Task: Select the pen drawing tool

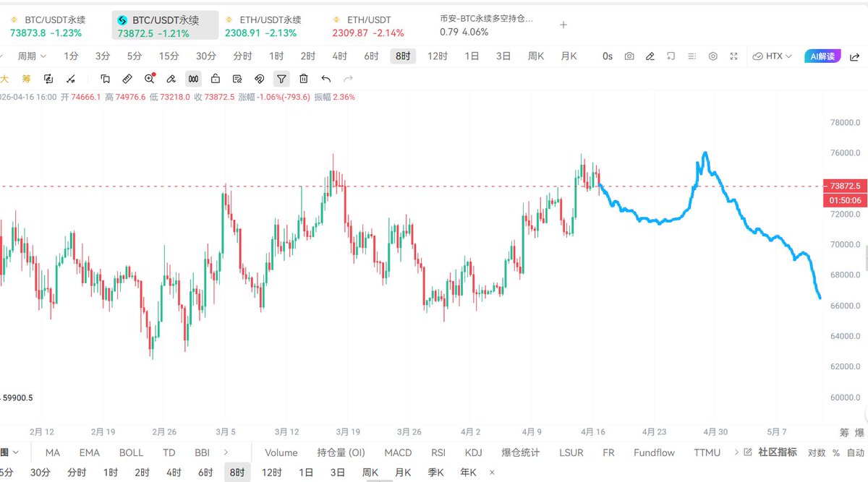Action: tap(171, 78)
